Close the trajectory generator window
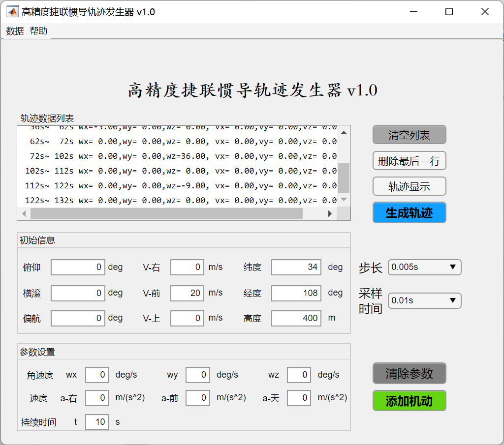The width and height of the screenshot is (504, 445). 485,12
